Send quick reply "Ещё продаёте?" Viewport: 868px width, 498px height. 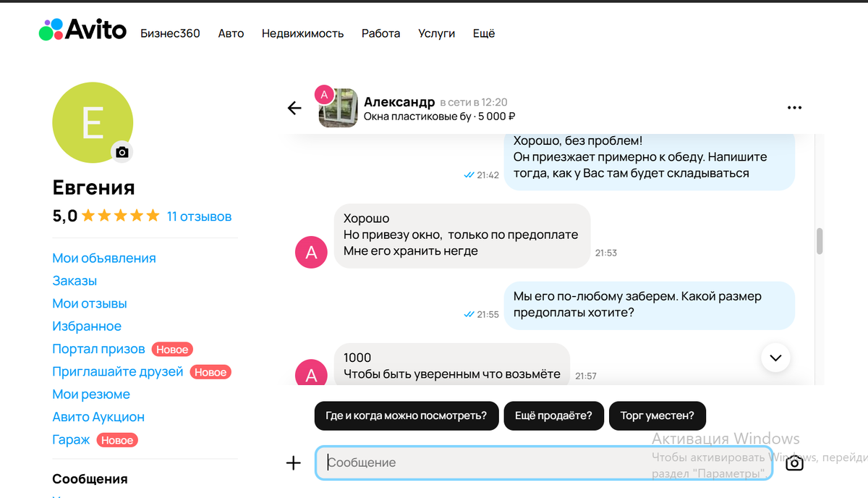click(553, 415)
